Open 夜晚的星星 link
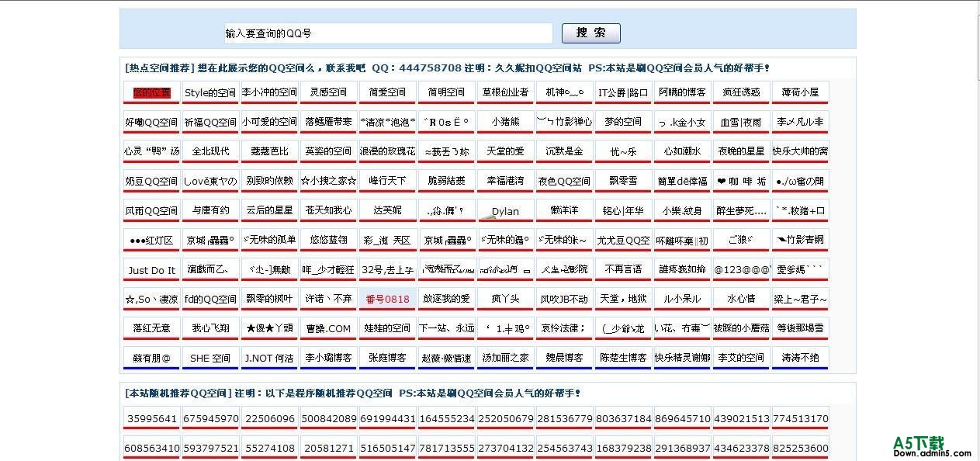This screenshot has width=980, height=461. tap(741, 151)
